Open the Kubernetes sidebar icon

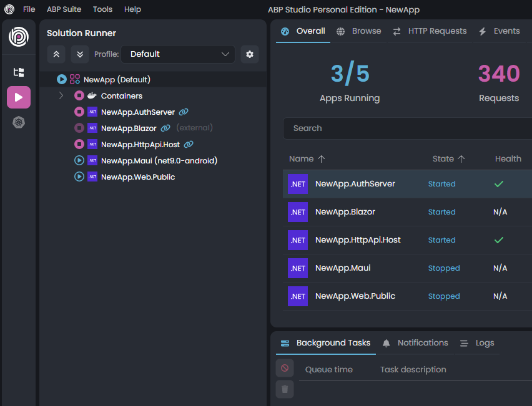[19, 122]
